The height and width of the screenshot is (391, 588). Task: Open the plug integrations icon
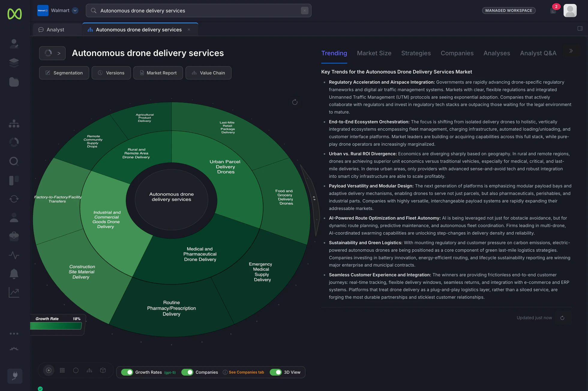(x=15, y=376)
